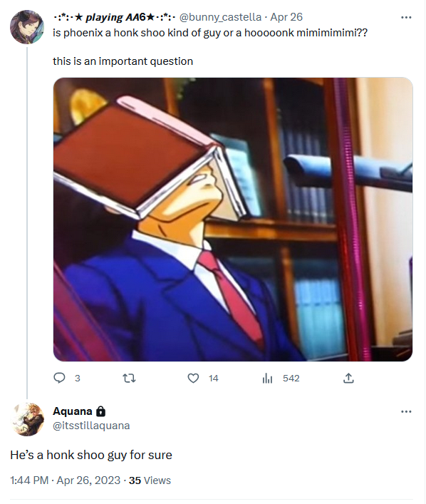Click the 'playing AA6' display name
Image resolution: width=426 pixels, height=504 pixels.
(114, 17)
